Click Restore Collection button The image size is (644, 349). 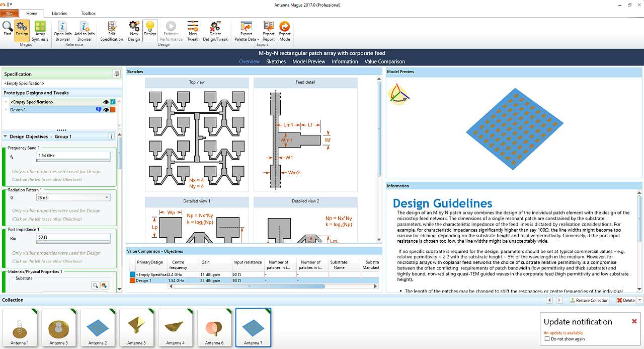(589, 300)
